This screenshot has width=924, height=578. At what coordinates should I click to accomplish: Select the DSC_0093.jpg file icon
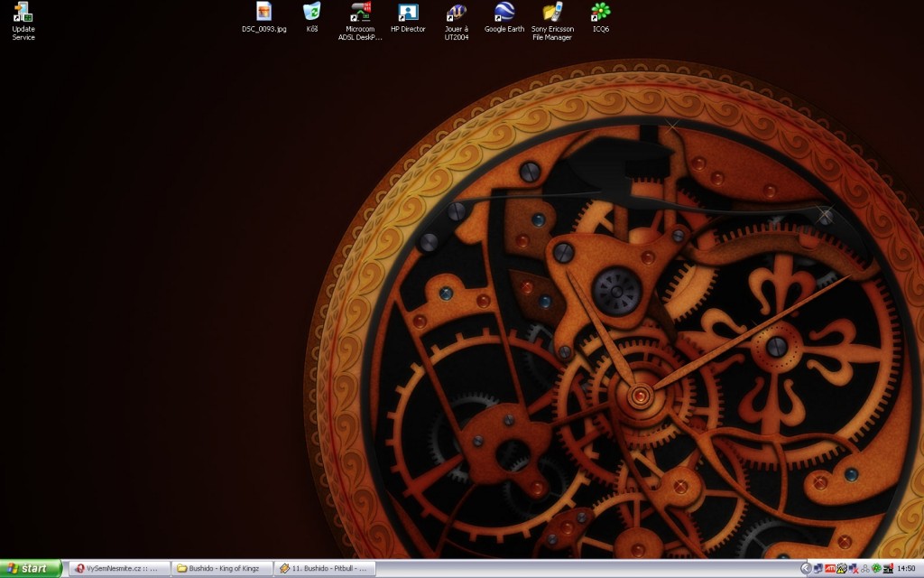(x=264, y=17)
